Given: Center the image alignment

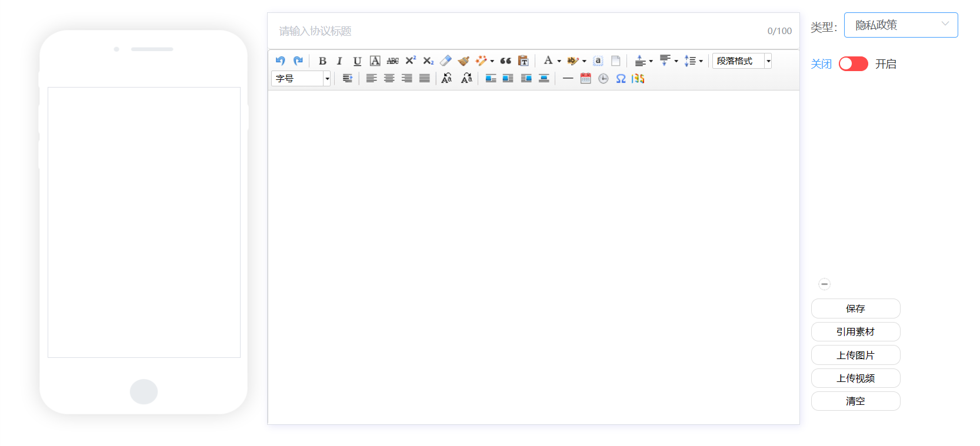Looking at the screenshot, I should coord(544,78).
